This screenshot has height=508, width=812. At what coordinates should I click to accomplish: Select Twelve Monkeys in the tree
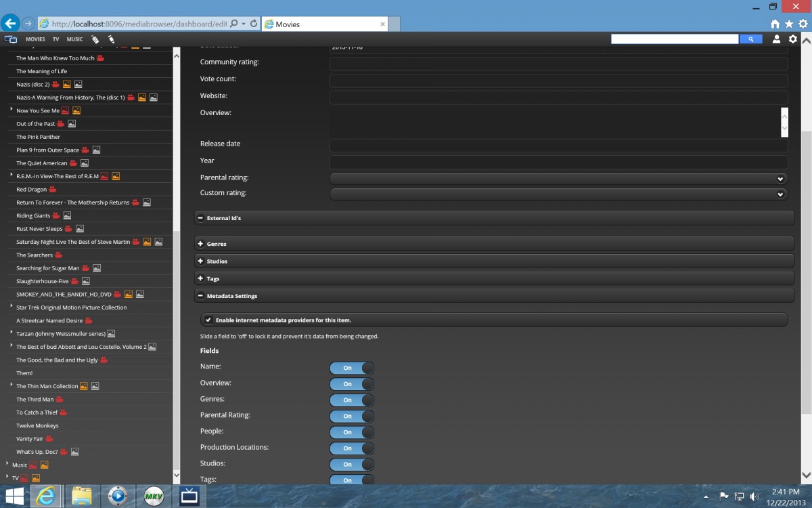[37, 425]
